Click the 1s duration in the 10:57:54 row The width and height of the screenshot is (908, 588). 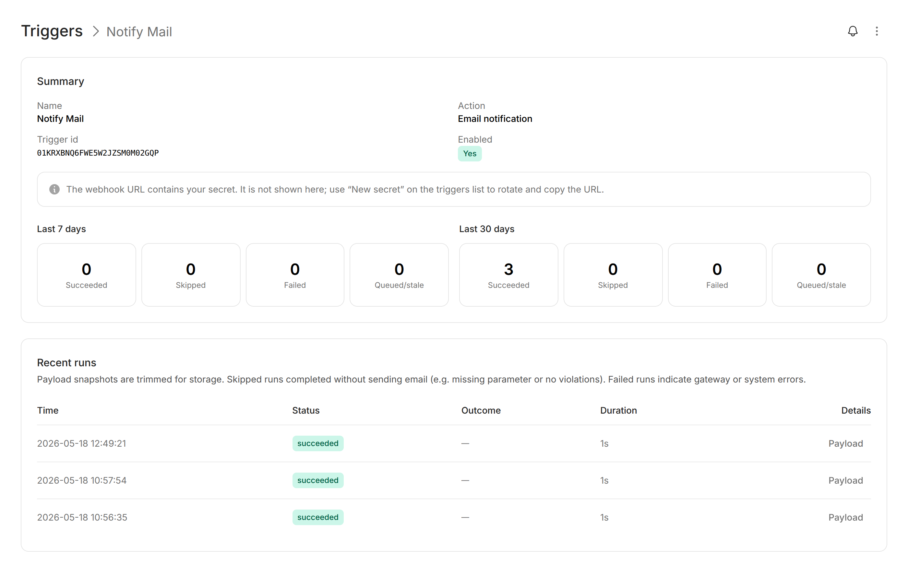(x=604, y=480)
